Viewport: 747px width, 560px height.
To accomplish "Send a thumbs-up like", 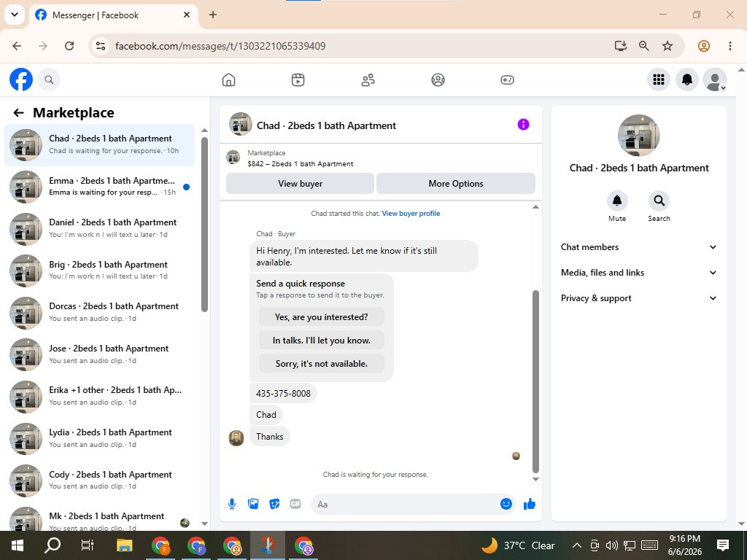I will [x=530, y=504].
